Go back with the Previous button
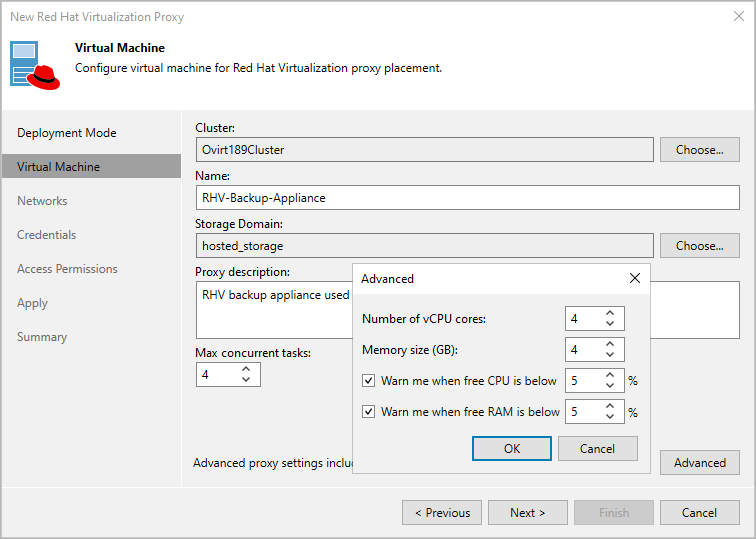The width and height of the screenshot is (756, 539). (x=442, y=512)
